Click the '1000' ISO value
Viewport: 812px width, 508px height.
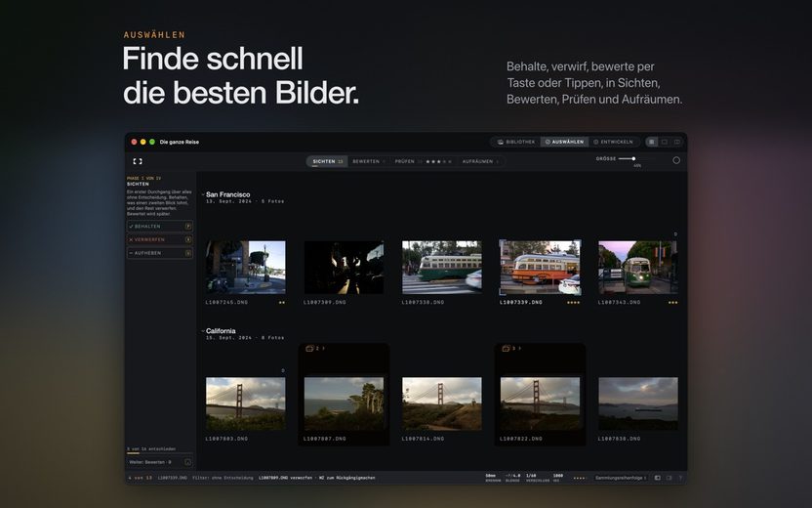click(557, 476)
